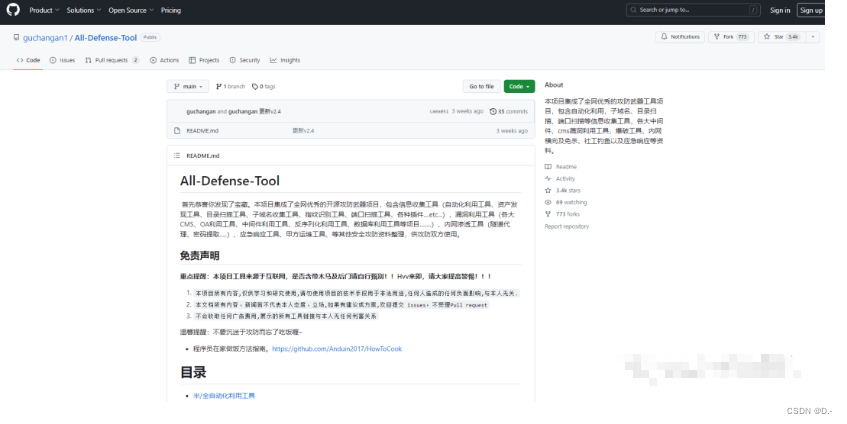Click the fork icon next to 773 forks
Viewport: 847px width, 424px height.
click(x=548, y=214)
